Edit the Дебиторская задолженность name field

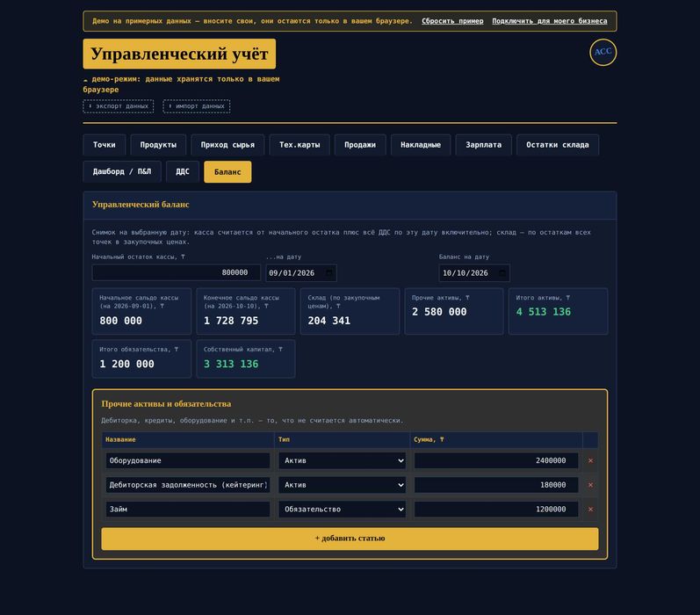pos(187,485)
